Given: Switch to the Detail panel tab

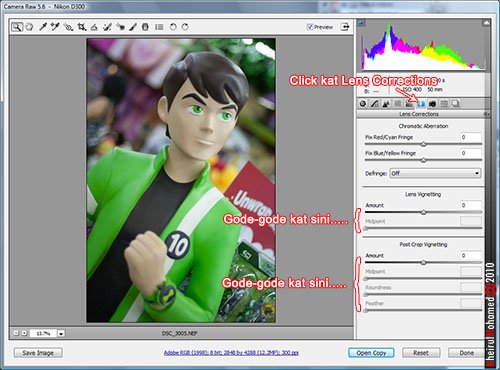Looking at the screenshot, I should click(386, 104).
